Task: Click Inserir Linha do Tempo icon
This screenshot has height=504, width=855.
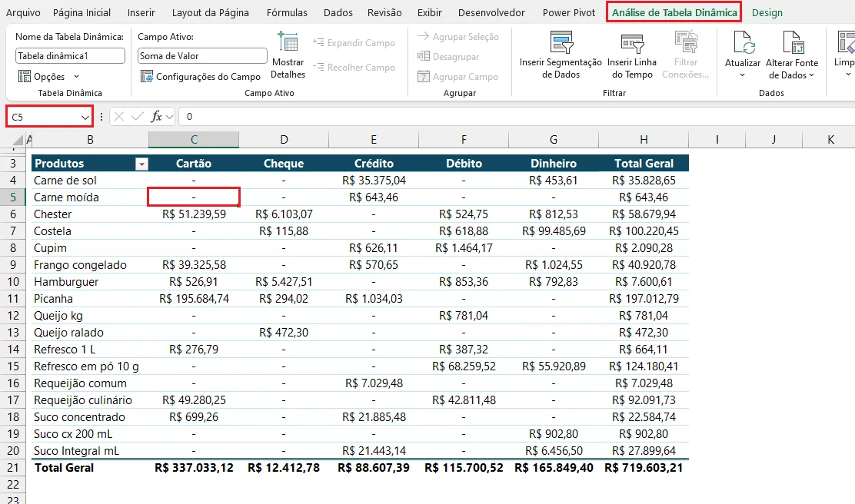Action: (x=632, y=43)
